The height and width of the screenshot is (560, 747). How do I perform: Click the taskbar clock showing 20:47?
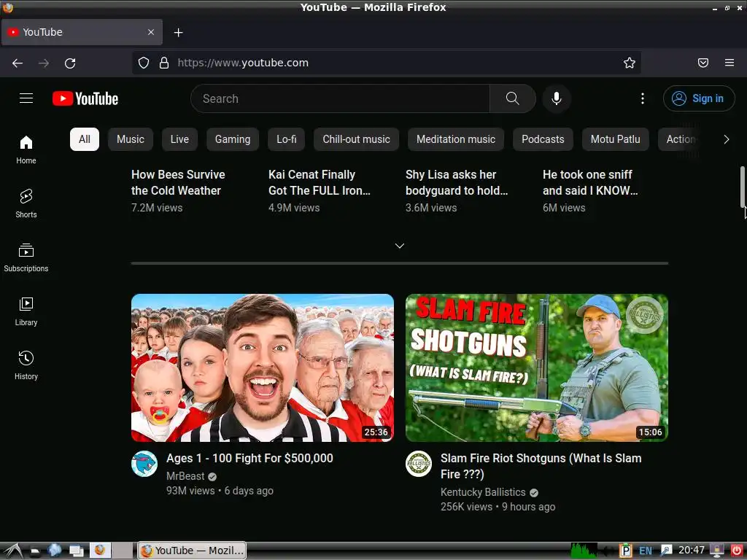(692, 551)
